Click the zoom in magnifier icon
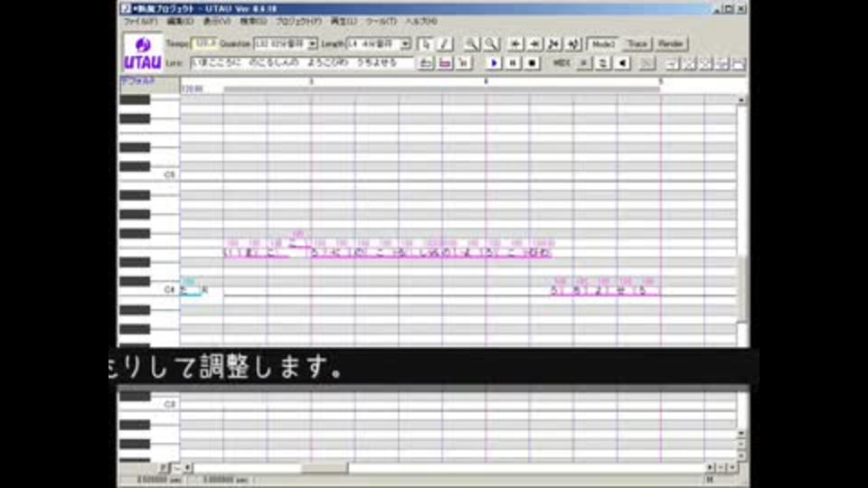868x488 pixels. 471,43
